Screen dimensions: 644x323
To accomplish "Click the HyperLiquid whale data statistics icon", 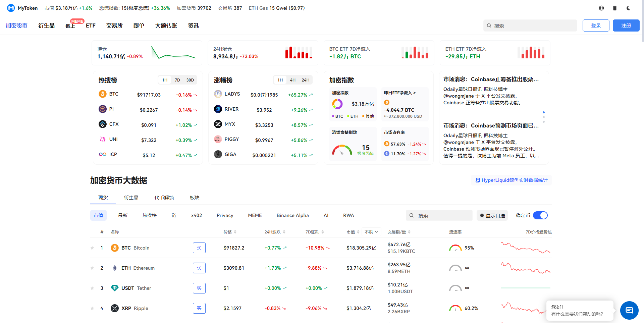I will tap(478, 180).
